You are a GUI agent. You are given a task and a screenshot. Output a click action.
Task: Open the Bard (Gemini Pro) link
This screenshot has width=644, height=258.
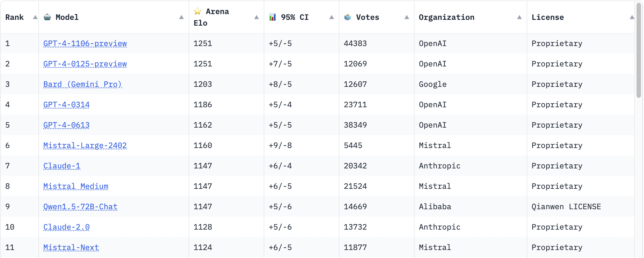click(83, 84)
